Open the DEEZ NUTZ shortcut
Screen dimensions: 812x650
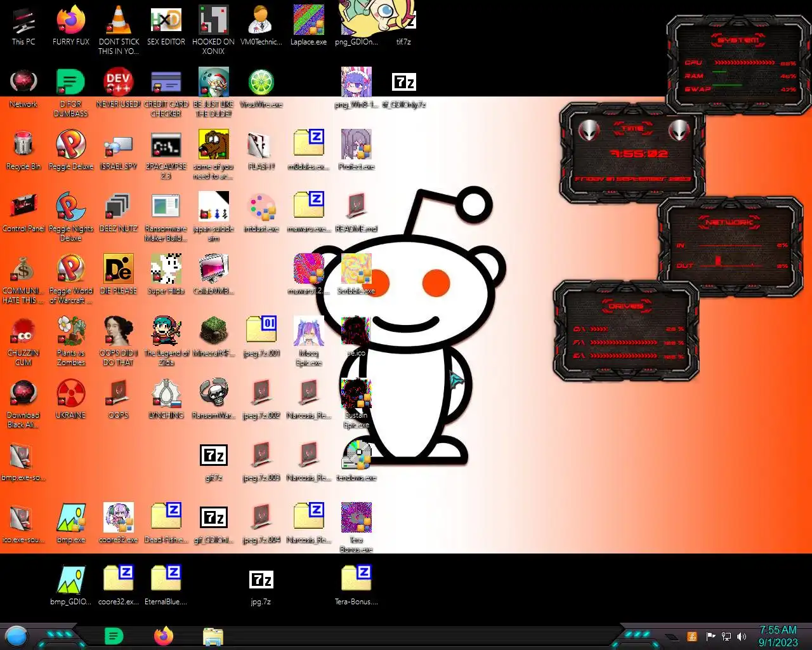[119, 213]
